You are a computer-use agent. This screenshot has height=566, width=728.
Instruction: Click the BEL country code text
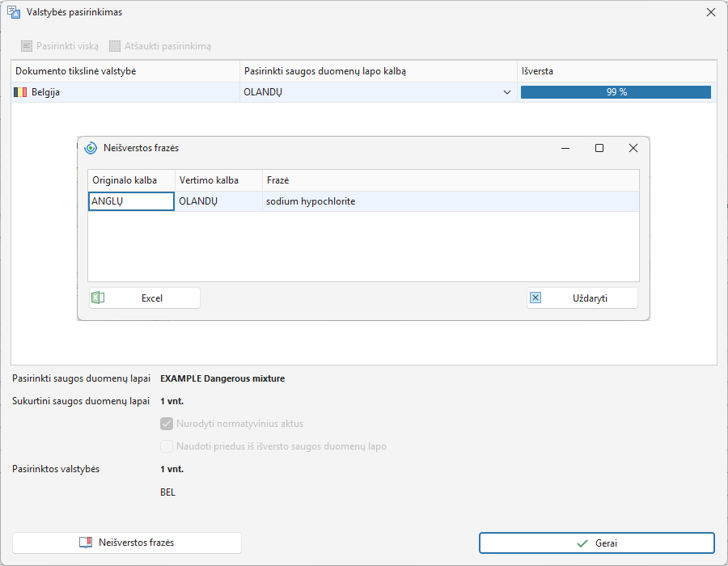pyautogui.click(x=167, y=492)
